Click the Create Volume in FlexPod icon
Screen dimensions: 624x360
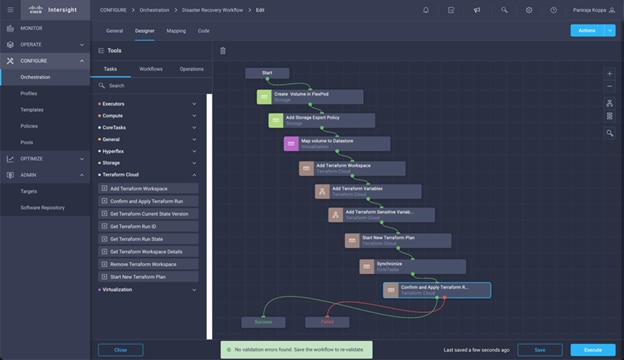(264, 97)
